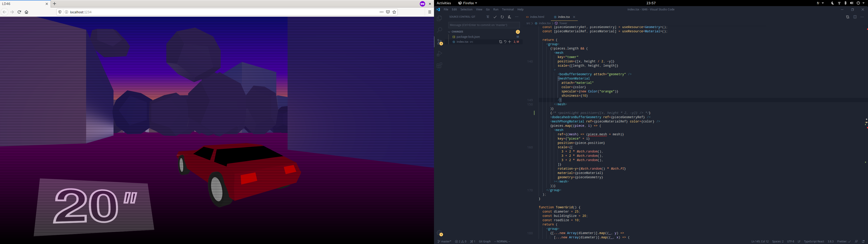This screenshot has width=868, height=244.
Task: Click the commit message input field
Action: click(484, 25)
